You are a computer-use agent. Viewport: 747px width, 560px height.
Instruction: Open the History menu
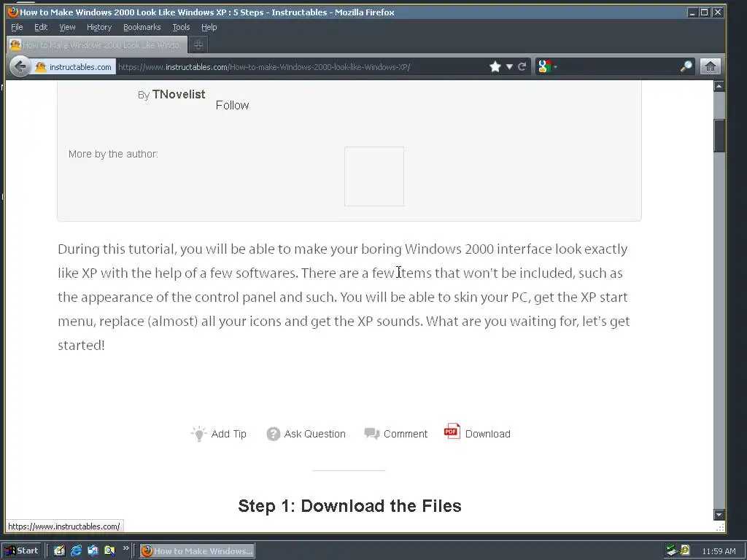click(99, 27)
